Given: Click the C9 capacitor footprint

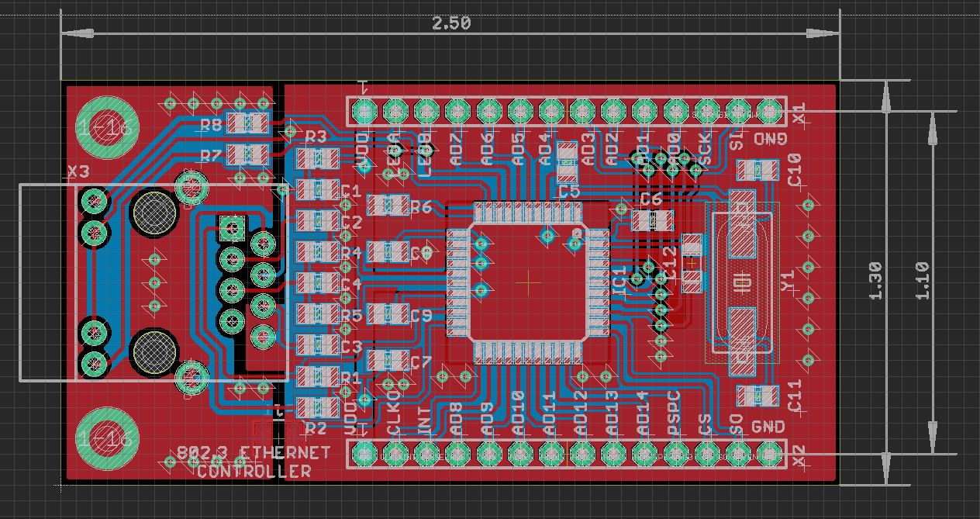Looking at the screenshot, I should [387, 313].
